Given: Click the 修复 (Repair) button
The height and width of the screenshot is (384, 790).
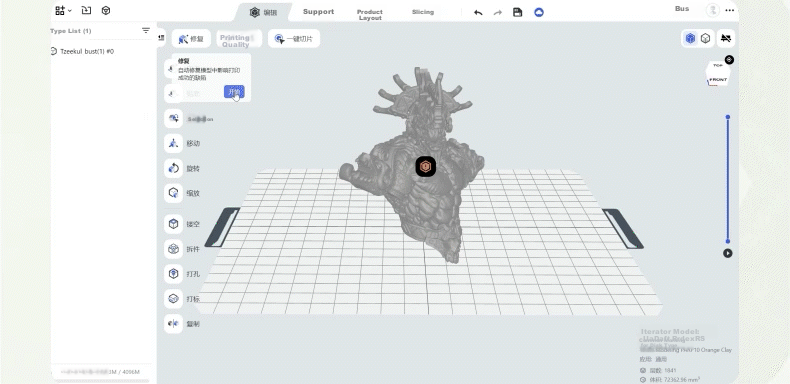Looking at the screenshot, I should click(191, 39).
